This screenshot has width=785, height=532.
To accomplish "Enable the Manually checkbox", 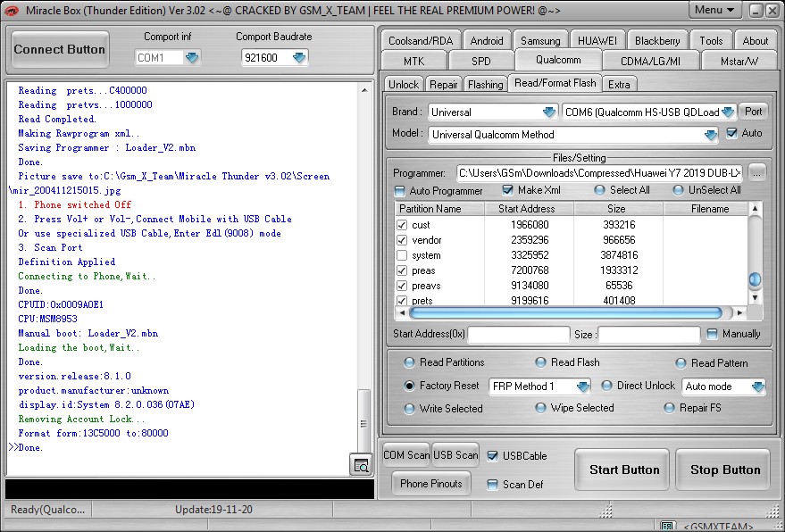I will (x=712, y=334).
